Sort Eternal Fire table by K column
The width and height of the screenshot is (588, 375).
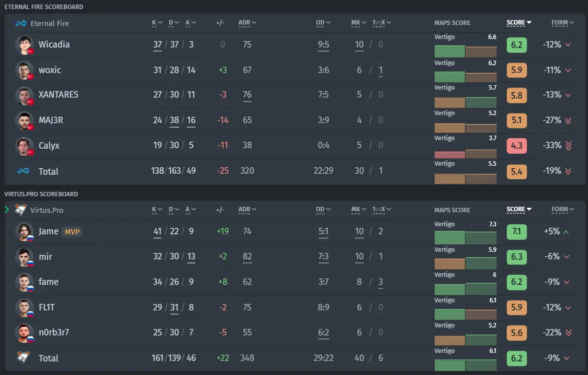point(157,23)
